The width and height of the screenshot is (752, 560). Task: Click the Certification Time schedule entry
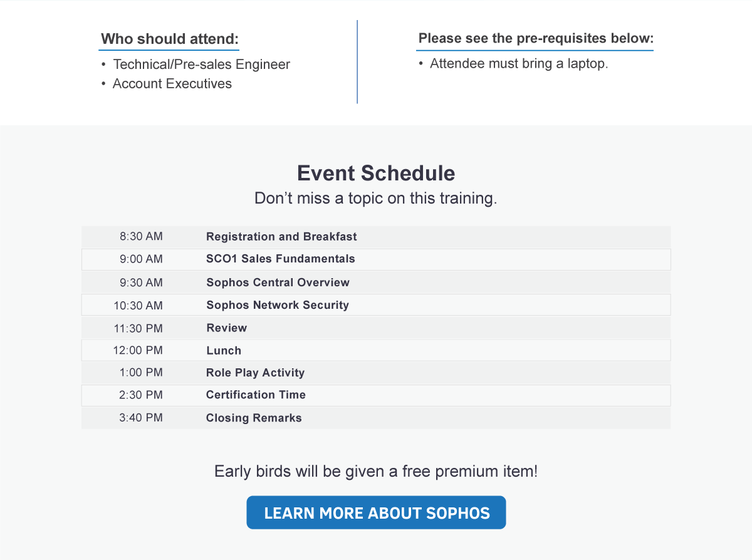point(256,395)
